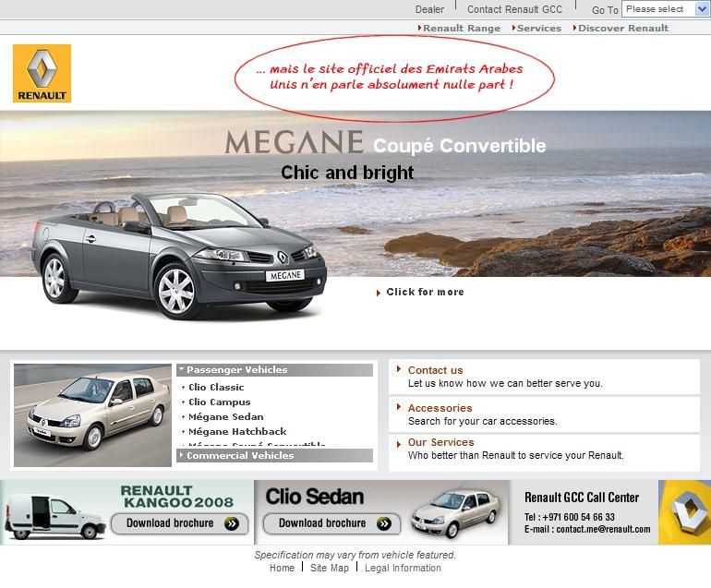Click the Clio Sedan banner car image

tap(456, 512)
